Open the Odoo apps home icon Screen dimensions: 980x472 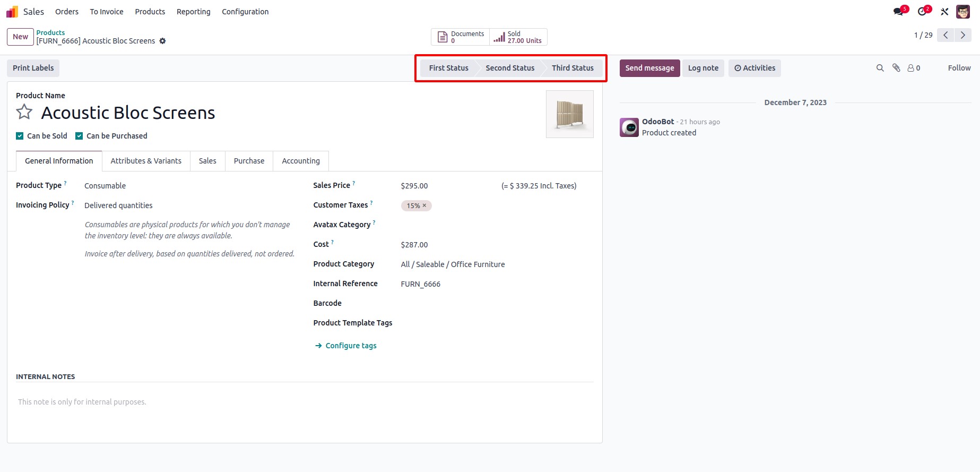[x=12, y=12]
